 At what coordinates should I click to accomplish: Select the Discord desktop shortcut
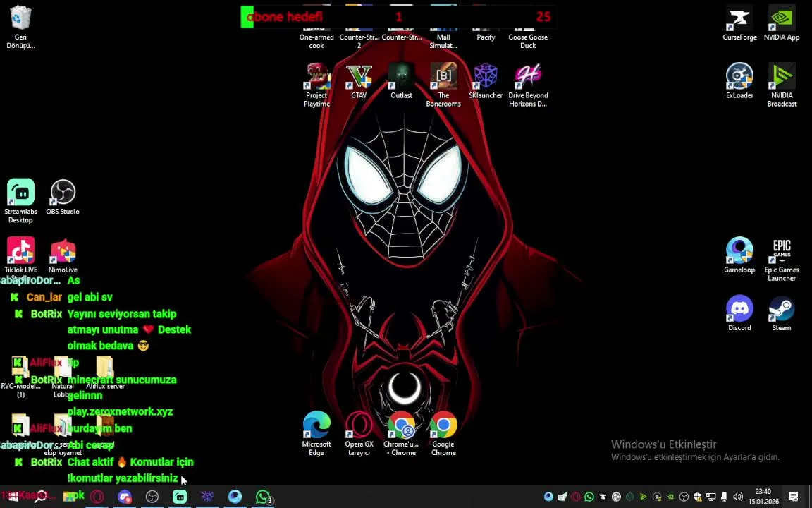[739, 313]
